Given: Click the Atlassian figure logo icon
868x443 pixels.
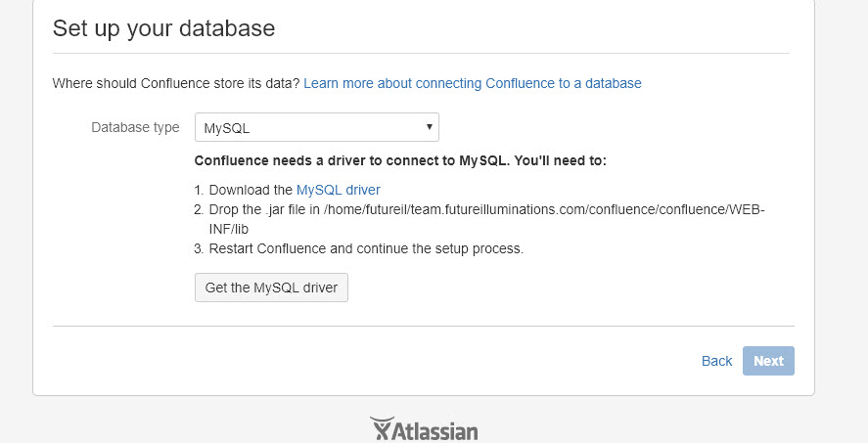Looking at the screenshot, I should pos(383,428).
